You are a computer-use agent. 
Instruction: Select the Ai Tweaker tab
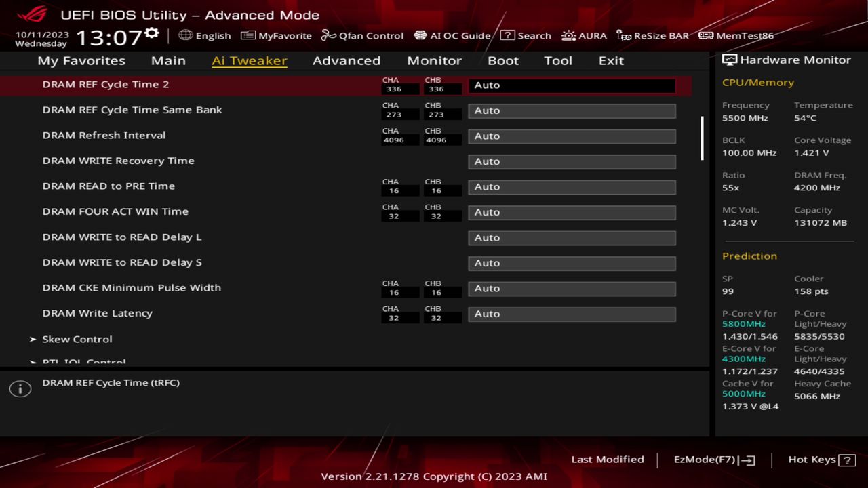coord(250,60)
